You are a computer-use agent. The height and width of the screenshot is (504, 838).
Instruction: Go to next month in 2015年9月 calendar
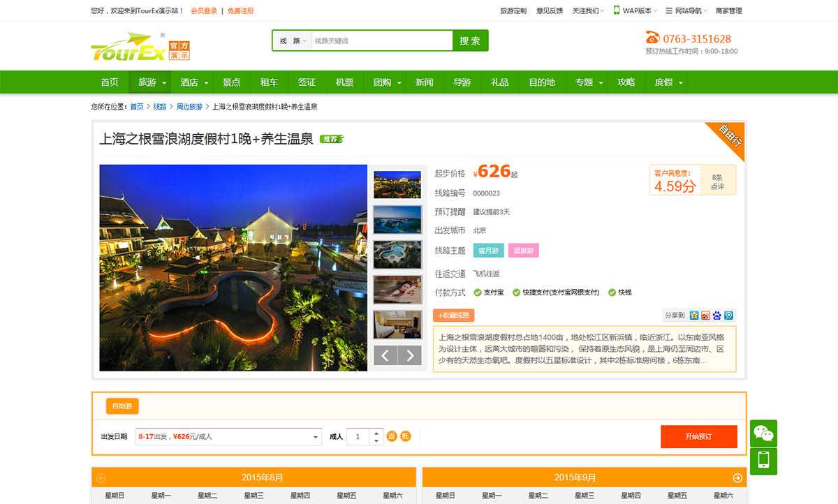pyautogui.click(x=737, y=477)
